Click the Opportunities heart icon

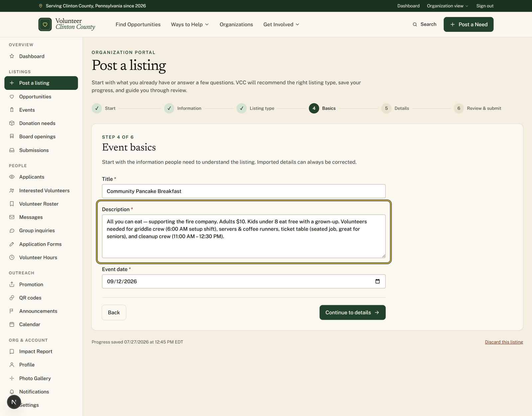click(x=12, y=97)
